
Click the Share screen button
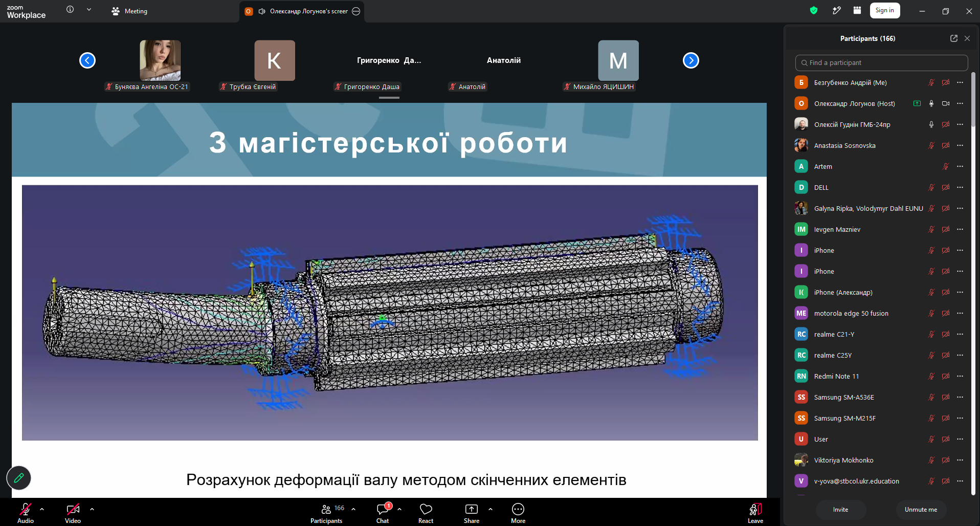click(472, 513)
